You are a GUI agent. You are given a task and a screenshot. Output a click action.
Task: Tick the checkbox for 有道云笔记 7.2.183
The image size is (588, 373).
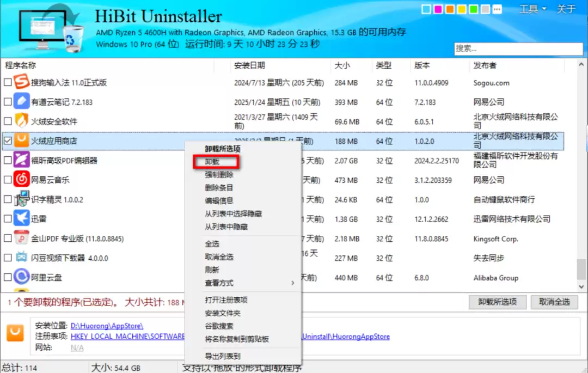(x=8, y=102)
